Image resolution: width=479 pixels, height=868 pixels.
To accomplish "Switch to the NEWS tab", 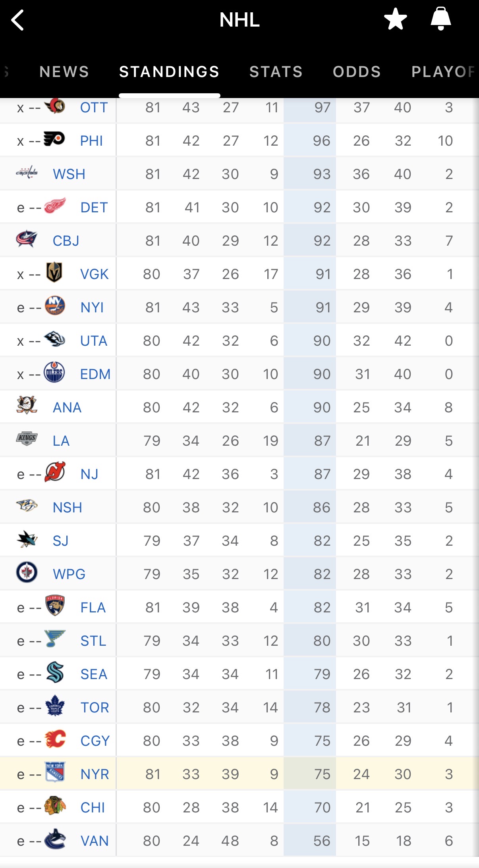I will coord(64,72).
